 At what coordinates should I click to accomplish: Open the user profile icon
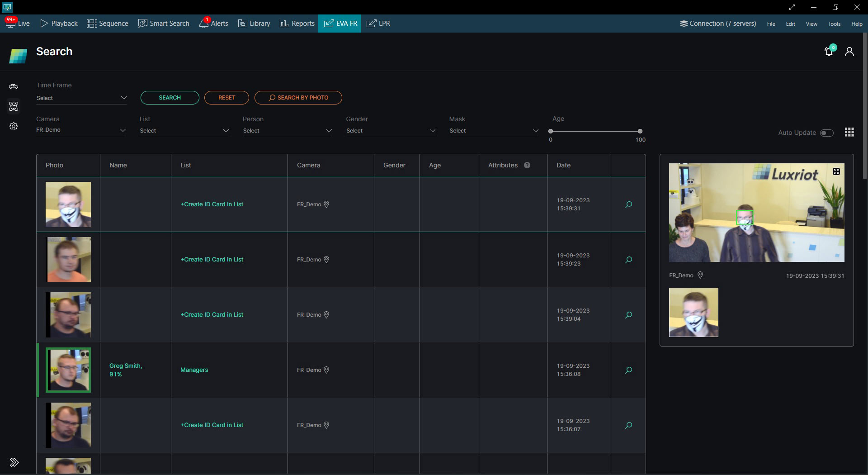[849, 52]
